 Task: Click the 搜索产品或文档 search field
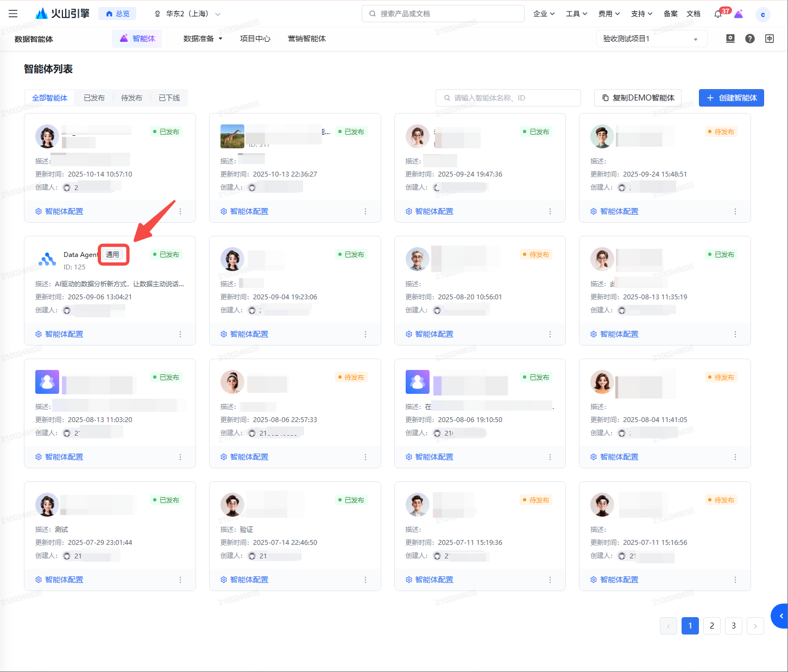tap(443, 14)
